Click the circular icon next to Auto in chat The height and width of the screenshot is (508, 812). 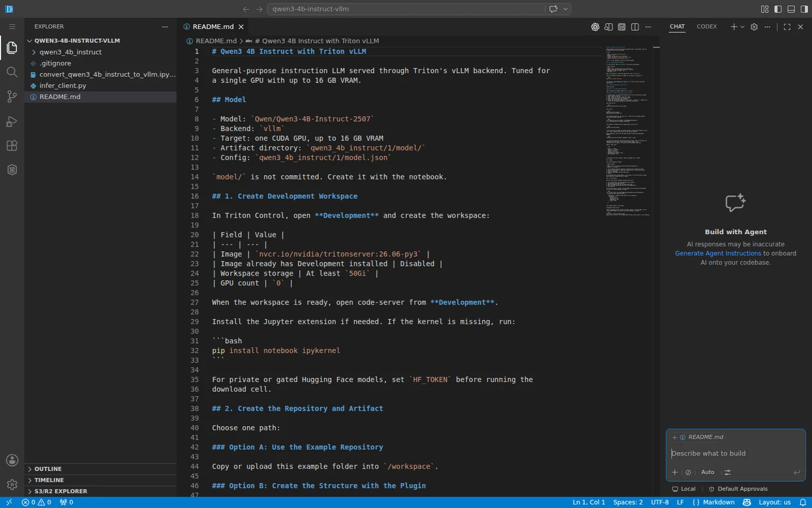(x=688, y=472)
